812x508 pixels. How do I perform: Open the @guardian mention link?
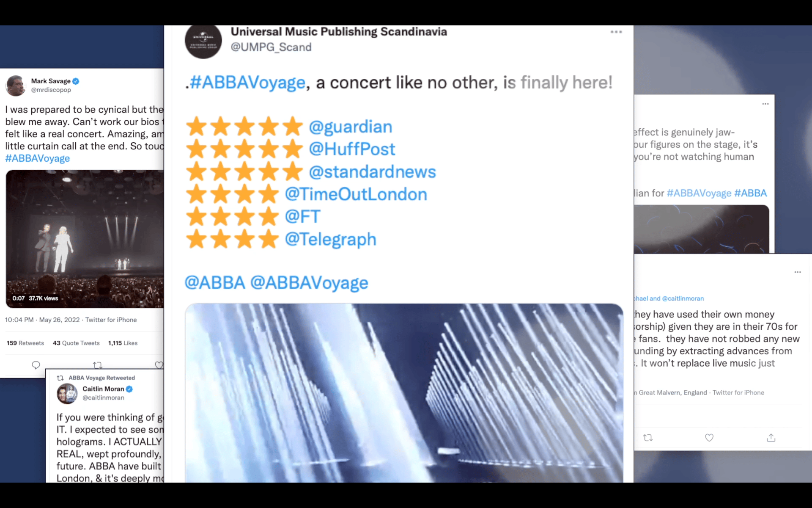[x=351, y=127]
